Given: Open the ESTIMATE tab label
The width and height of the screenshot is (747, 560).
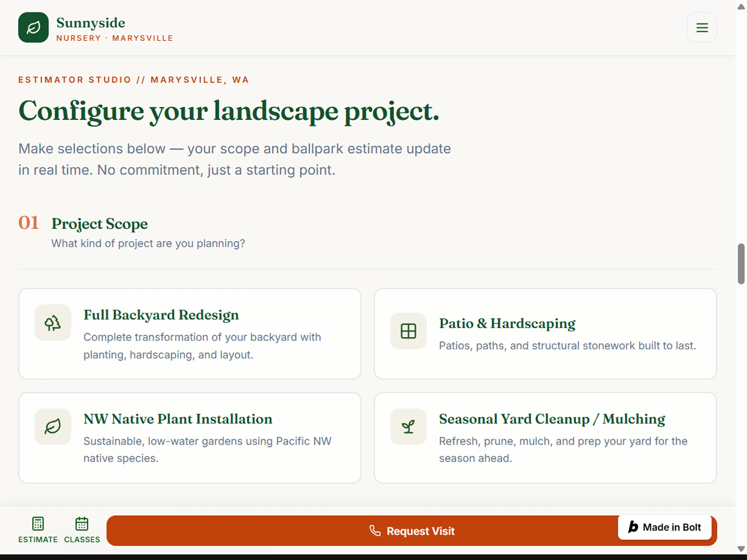Looking at the screenshot, I should pos(38,539).
